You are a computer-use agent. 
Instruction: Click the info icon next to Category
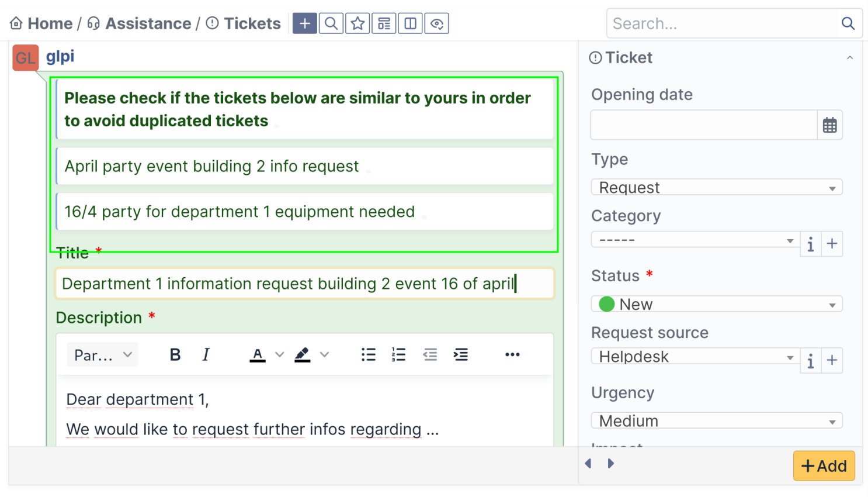point(810,244)
